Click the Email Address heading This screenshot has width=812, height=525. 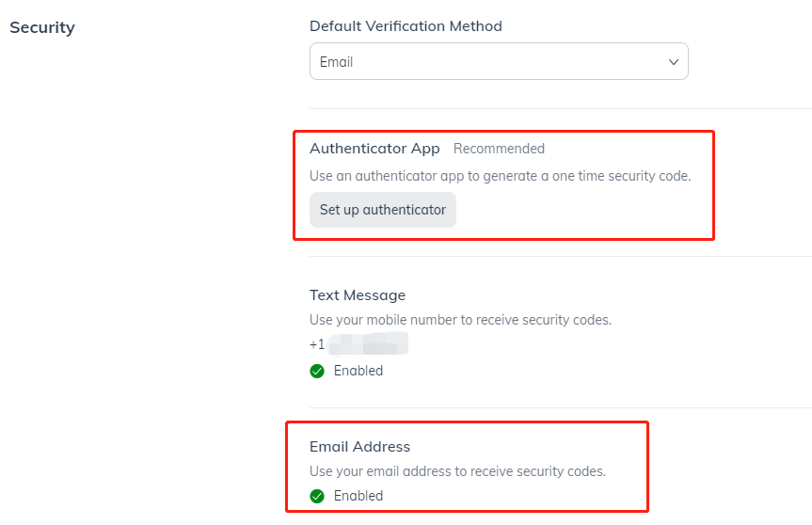(360, 447)
